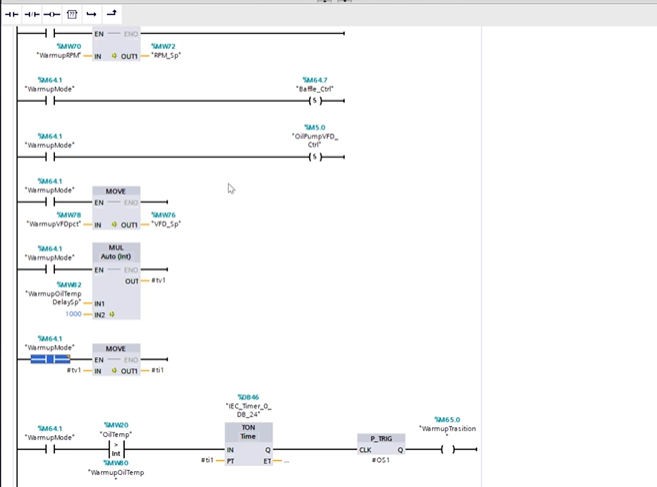Click the "WarmupVFDpct" input tag

(54, 224)
